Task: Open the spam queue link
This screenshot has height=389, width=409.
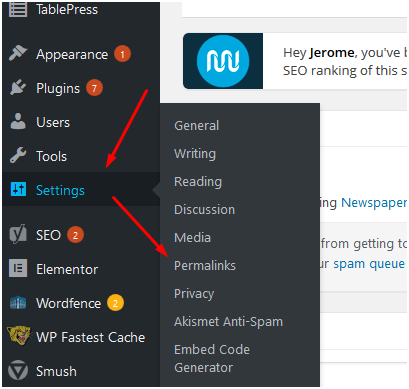Action: tap(369, 264)
